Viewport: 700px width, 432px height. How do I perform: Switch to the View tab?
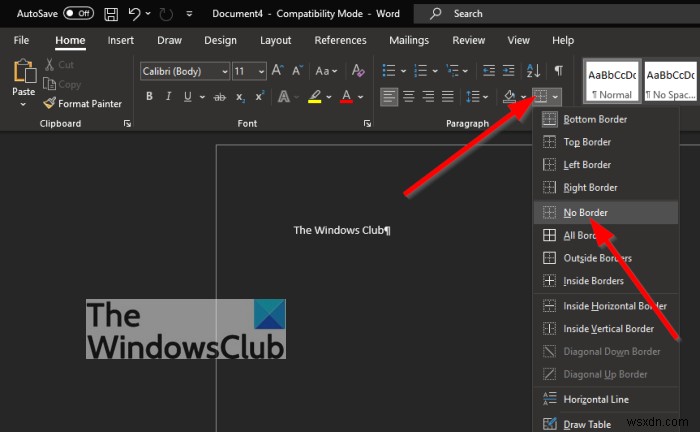coord(518,40)
